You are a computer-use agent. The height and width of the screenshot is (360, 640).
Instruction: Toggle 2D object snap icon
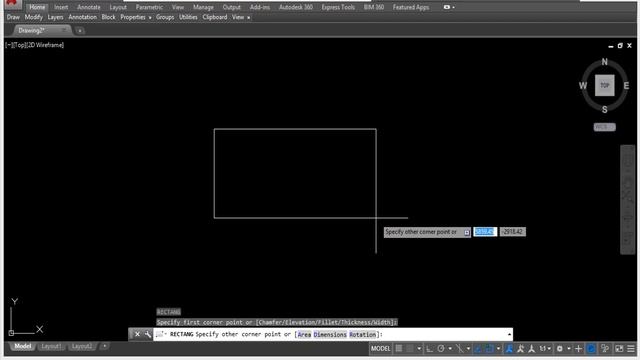489,349
